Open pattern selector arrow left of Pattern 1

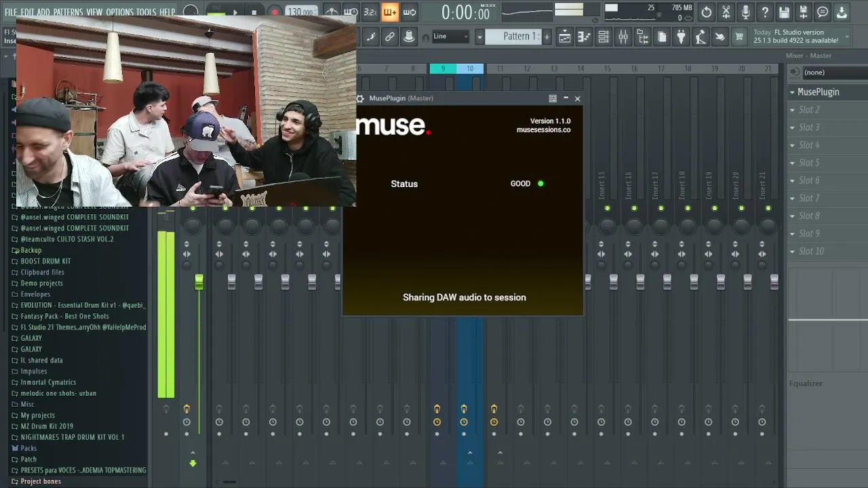pyautogui.click(x=479, y=37)
